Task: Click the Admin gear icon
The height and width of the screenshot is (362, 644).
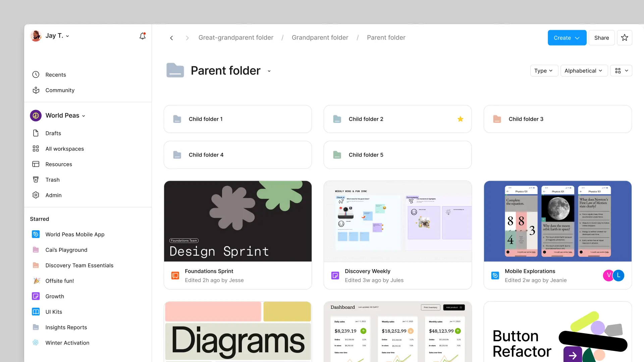Action: 36,195
